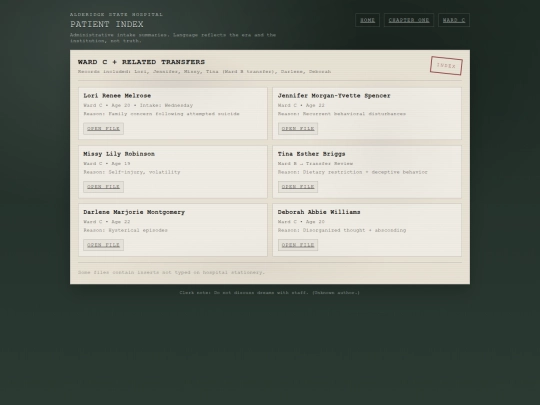
Task: Click the 'Records included' summary line
Action: coord(205,72)
